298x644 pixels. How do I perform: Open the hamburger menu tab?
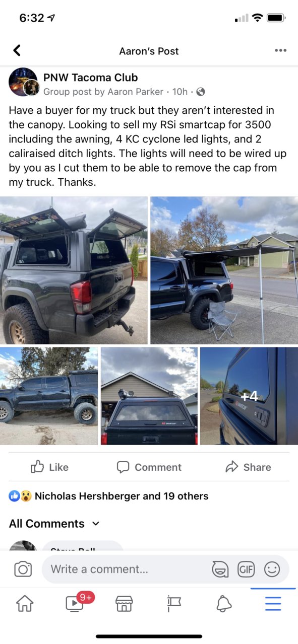click(x=273, y=603)
